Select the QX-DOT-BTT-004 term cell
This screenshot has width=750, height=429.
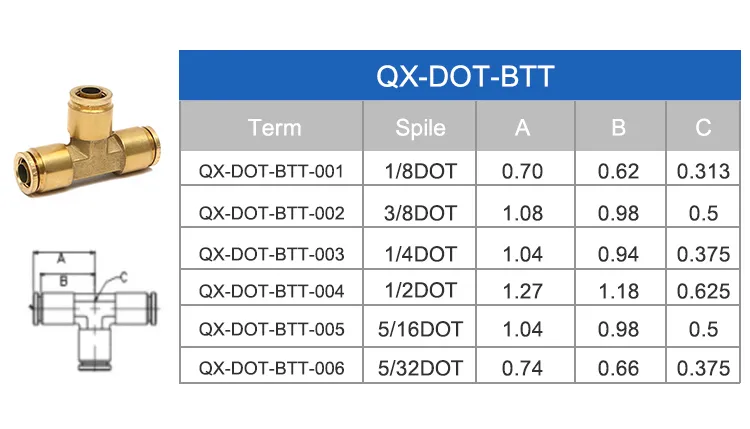272,291
